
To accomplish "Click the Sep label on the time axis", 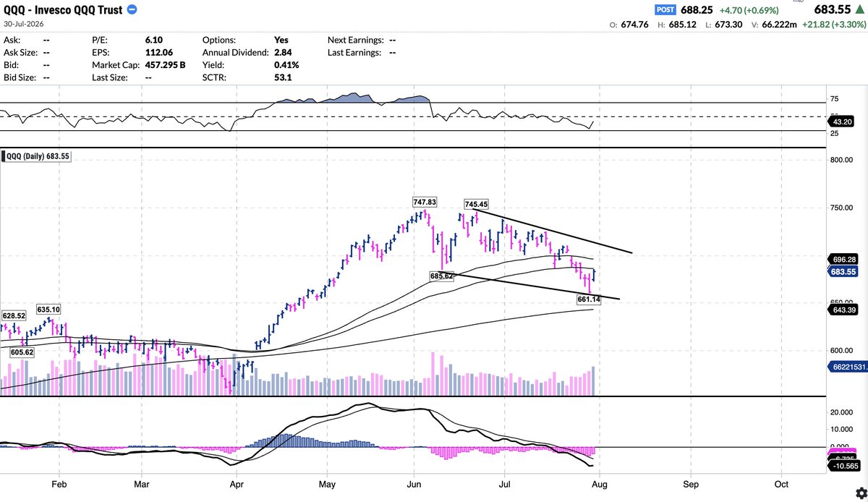I will pos(692,483).
